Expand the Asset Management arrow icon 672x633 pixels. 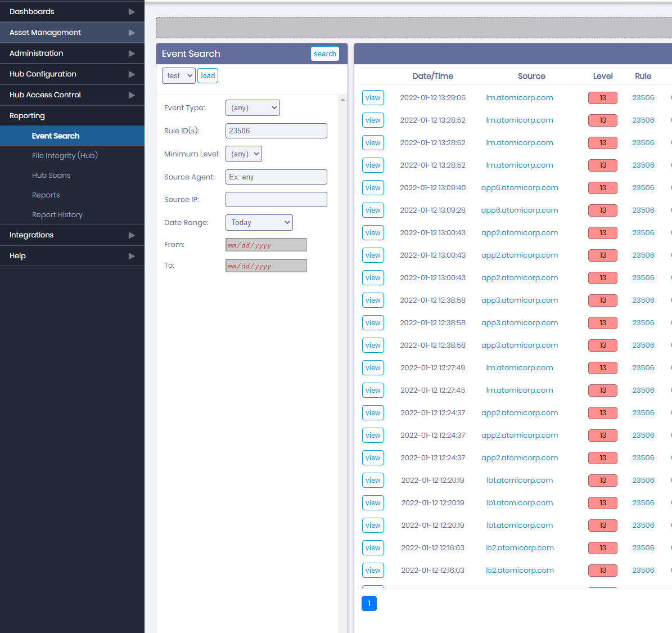click(x=132, y=33)
